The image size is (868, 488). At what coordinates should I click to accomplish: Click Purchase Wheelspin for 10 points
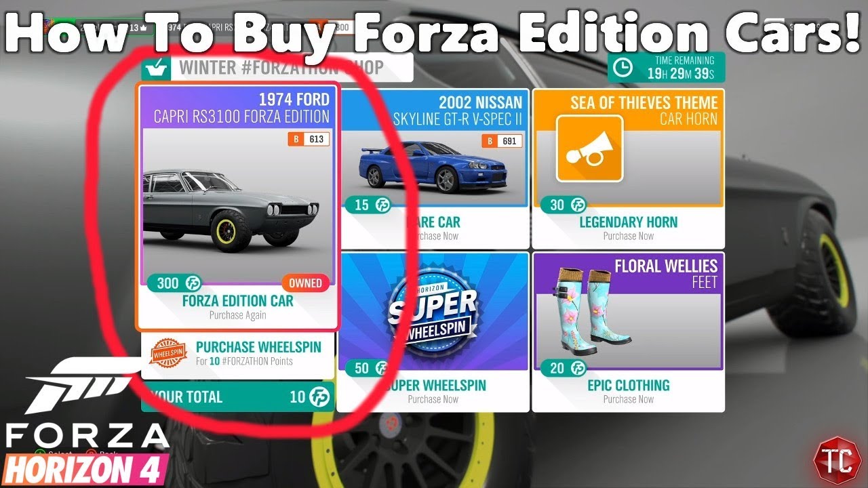[237, 353]
